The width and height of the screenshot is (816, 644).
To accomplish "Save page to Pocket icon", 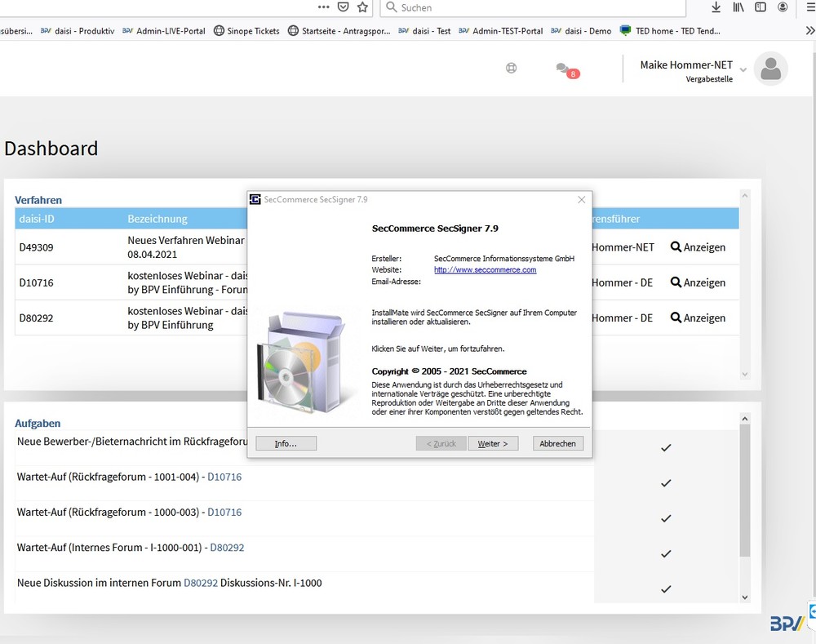I will point(343,7).
